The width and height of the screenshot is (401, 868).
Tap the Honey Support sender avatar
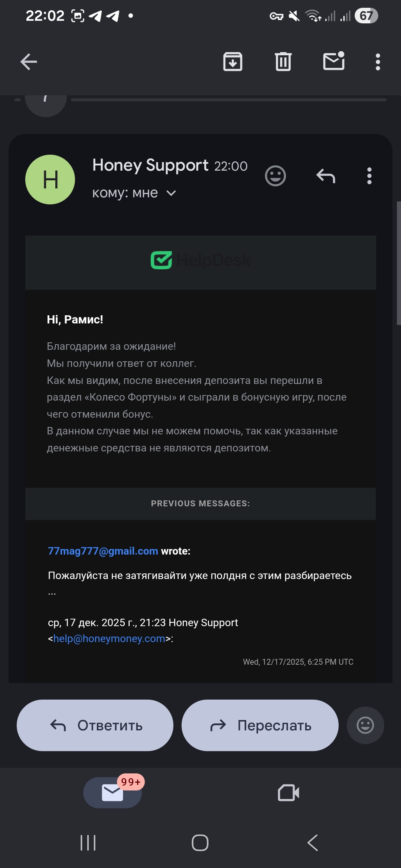coord(50,180)
